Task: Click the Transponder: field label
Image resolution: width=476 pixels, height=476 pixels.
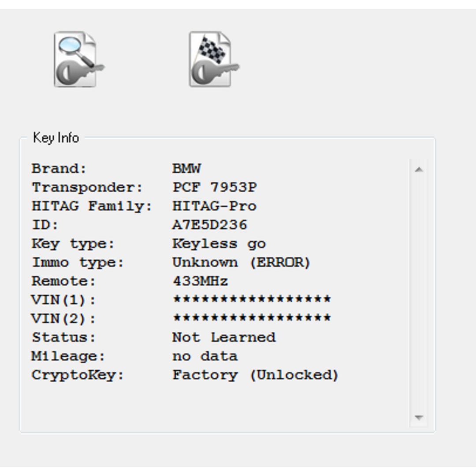Action: 87,188
